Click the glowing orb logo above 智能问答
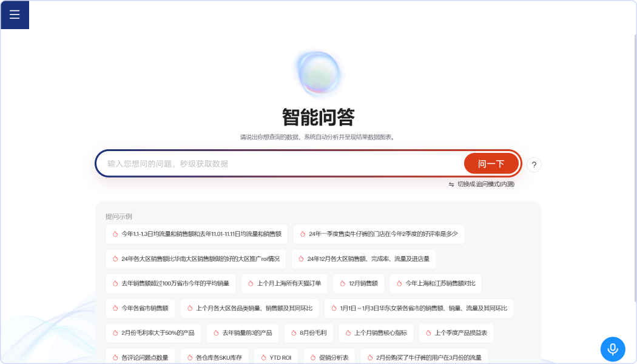The image size is (637, 364). (x=318, y=74)
